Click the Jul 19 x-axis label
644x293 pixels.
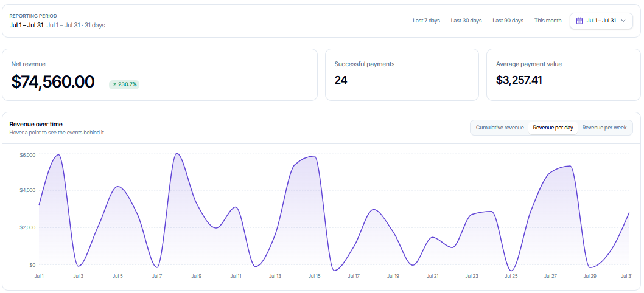point(393,276)
